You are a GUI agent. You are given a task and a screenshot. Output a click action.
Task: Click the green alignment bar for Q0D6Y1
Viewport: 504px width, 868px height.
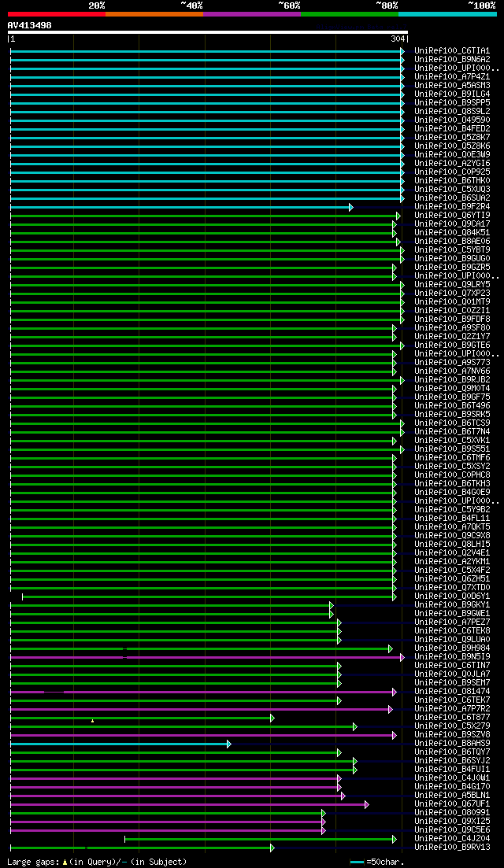tap(209, 597)
